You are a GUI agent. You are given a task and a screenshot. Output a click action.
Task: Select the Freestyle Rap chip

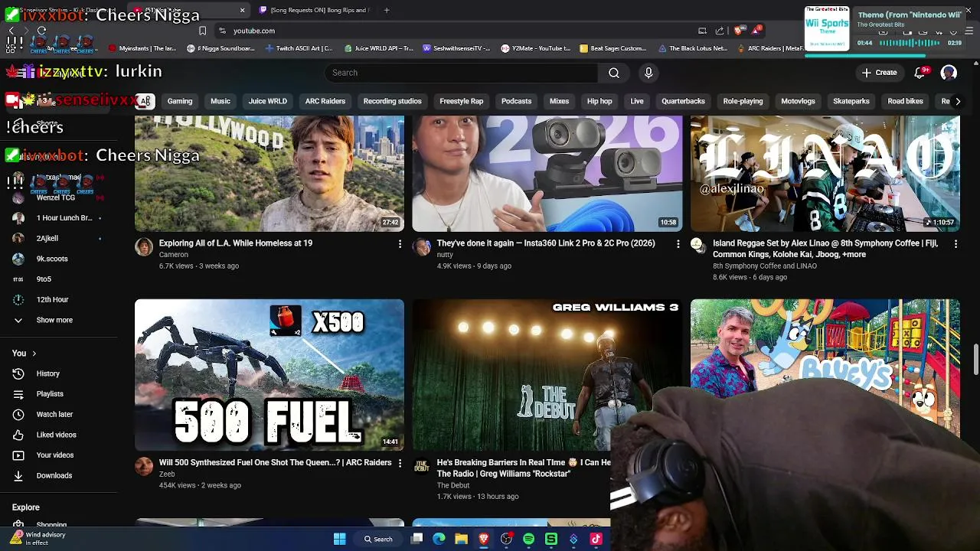coord(462,101)
